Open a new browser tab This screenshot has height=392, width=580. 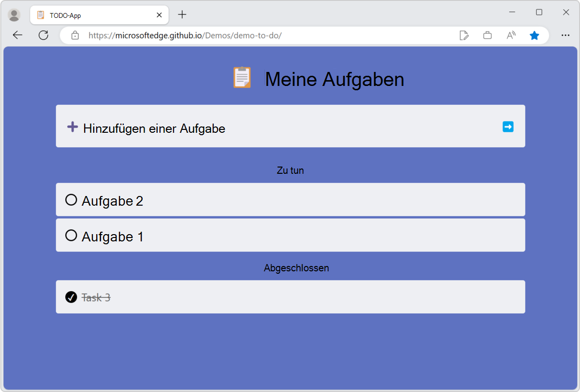click(x=182, y=14)
